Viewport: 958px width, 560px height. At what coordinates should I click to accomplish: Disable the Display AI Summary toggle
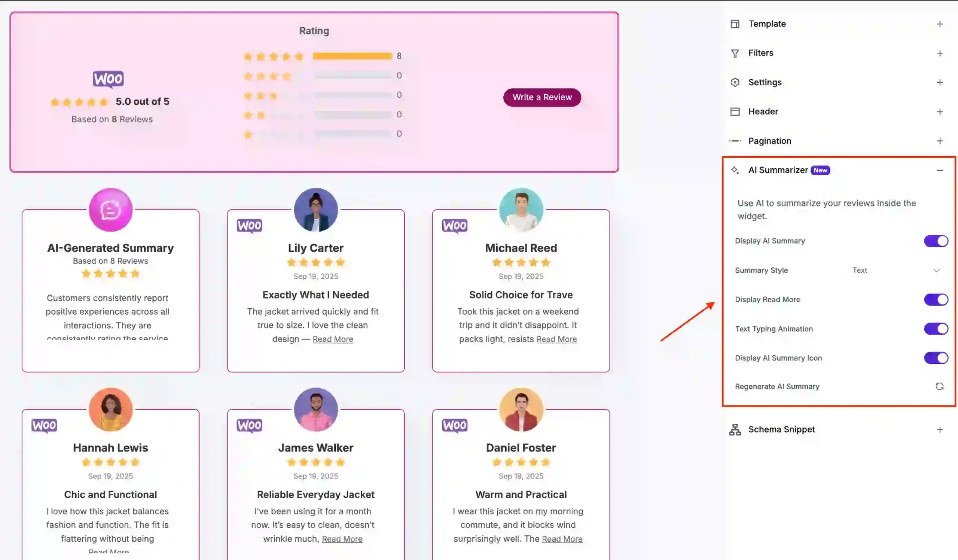coord(936,241)
